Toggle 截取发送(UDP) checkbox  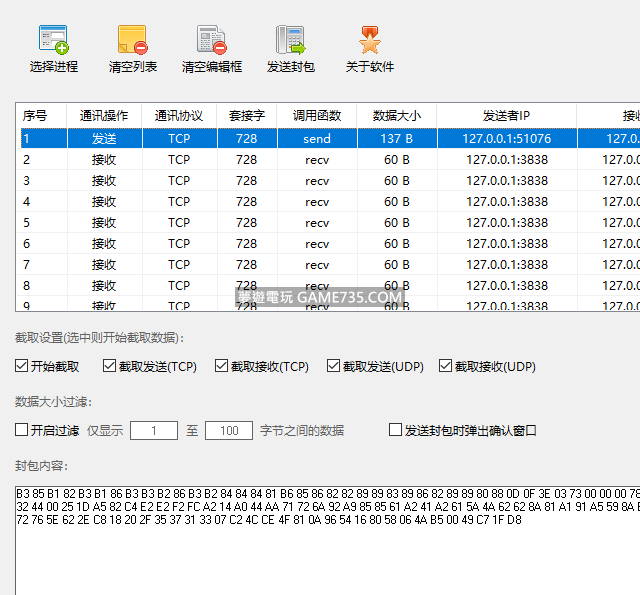333,367
